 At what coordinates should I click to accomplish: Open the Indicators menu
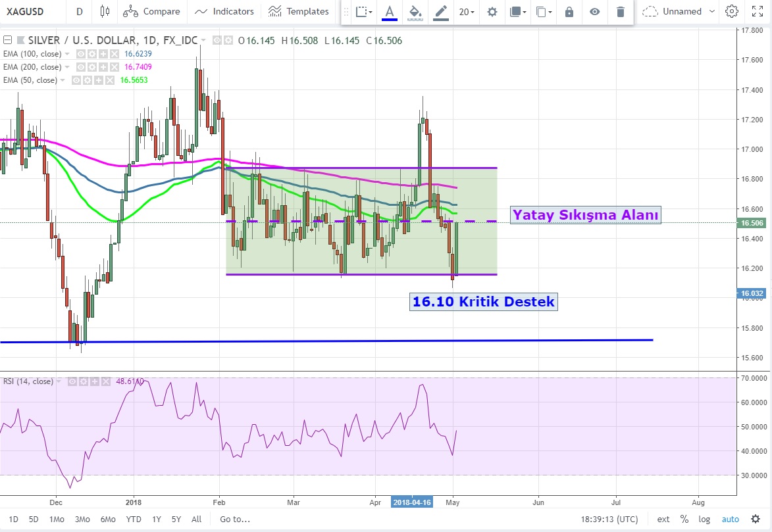coord(224,11)
